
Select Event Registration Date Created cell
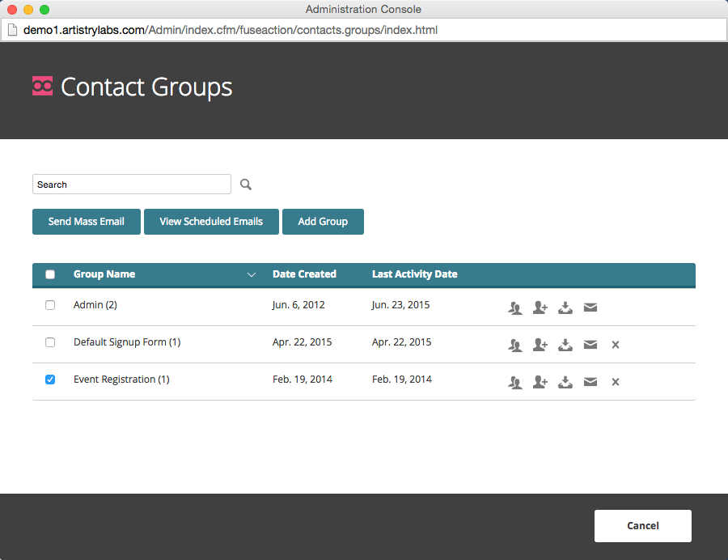pos(303,380)
